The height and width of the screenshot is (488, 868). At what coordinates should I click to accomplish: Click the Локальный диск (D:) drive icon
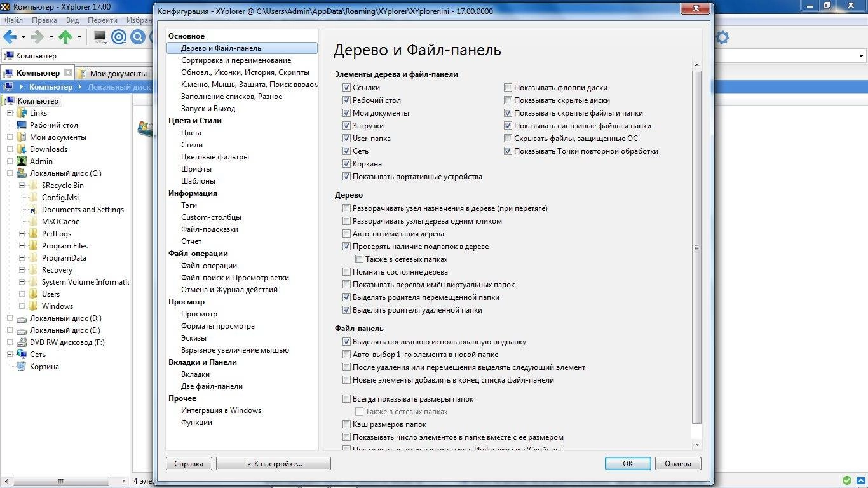(x=22, y=318)
